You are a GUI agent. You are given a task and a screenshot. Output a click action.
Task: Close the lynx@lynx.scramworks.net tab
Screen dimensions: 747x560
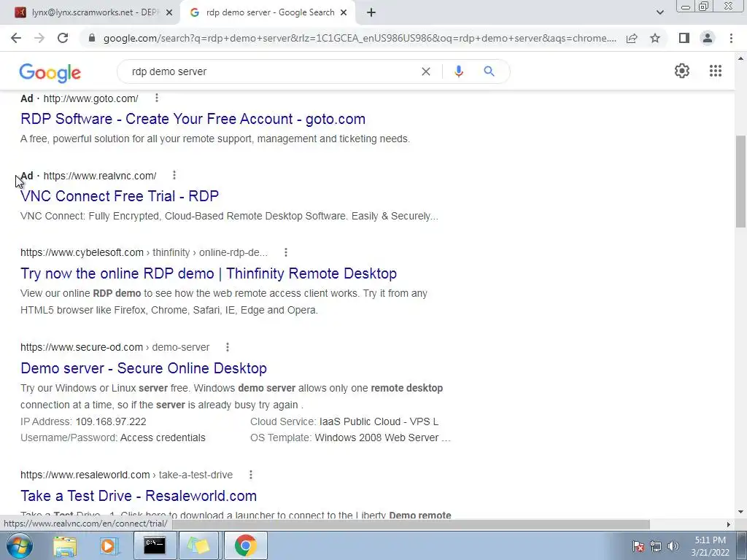pos(169,13)
